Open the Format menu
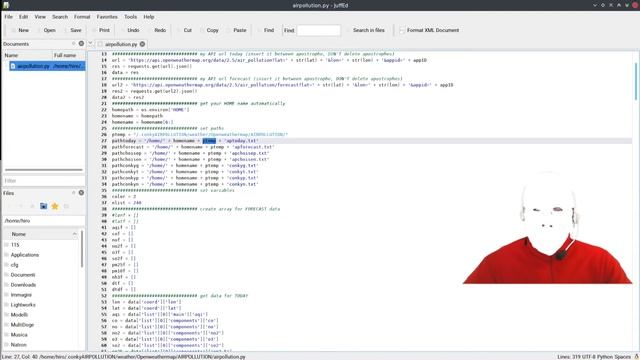The height and width of the screenshot is (360, 640). pyautogui.click(x=82, y=17)
